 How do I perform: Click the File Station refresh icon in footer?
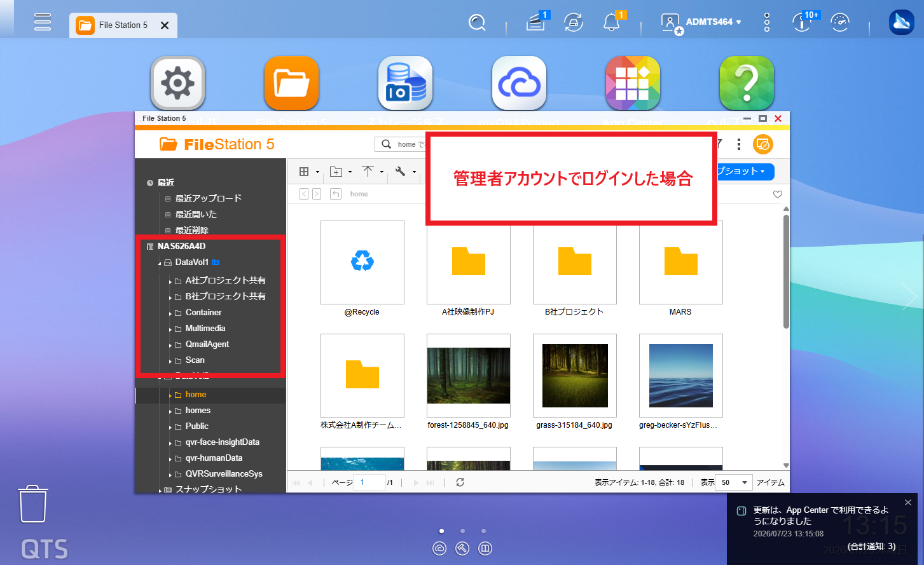click(x=460, y=482)
